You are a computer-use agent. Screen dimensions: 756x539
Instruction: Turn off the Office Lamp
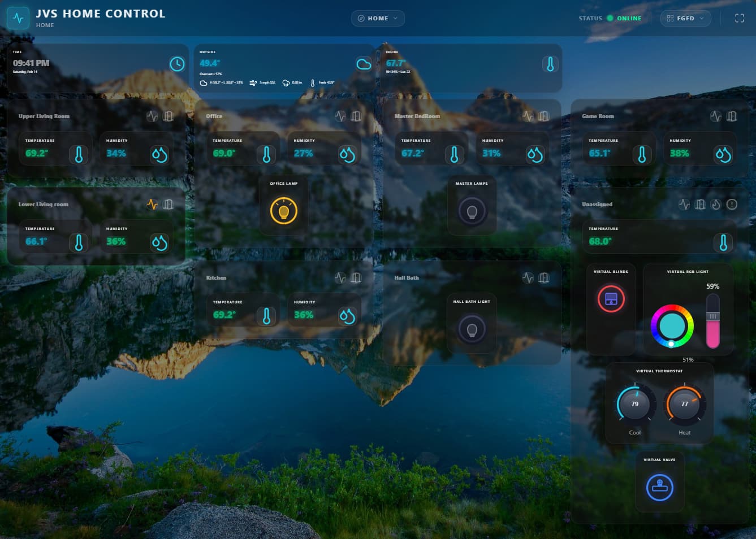pyautogui.click(x=284, y=211)
